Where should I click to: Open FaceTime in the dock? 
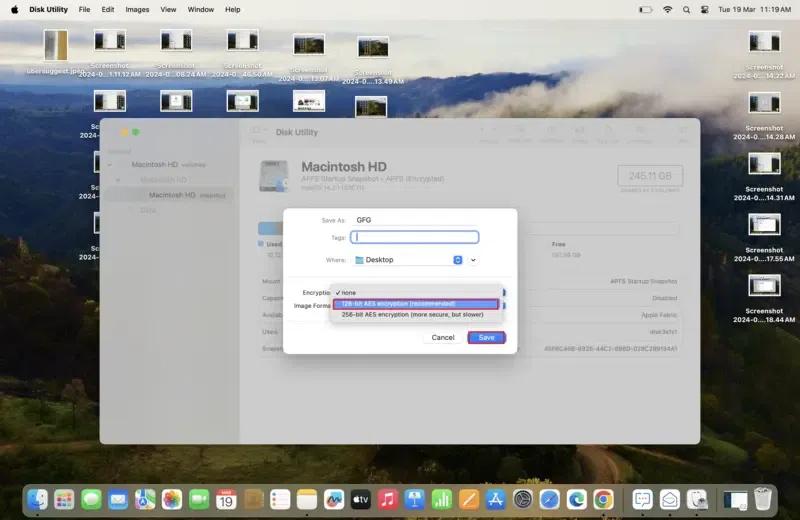[199, 500]
